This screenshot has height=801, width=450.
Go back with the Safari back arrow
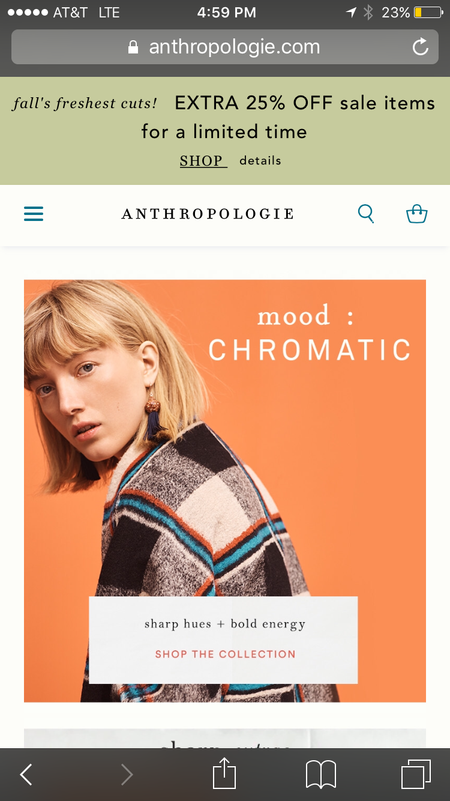pos(26,774)
